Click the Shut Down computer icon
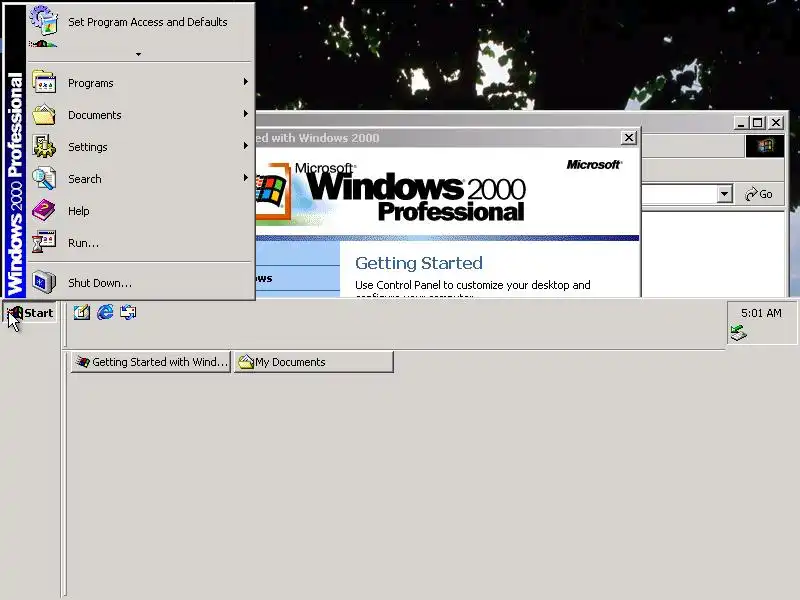Viewport: 800px width, 600px height. point(44,282)
